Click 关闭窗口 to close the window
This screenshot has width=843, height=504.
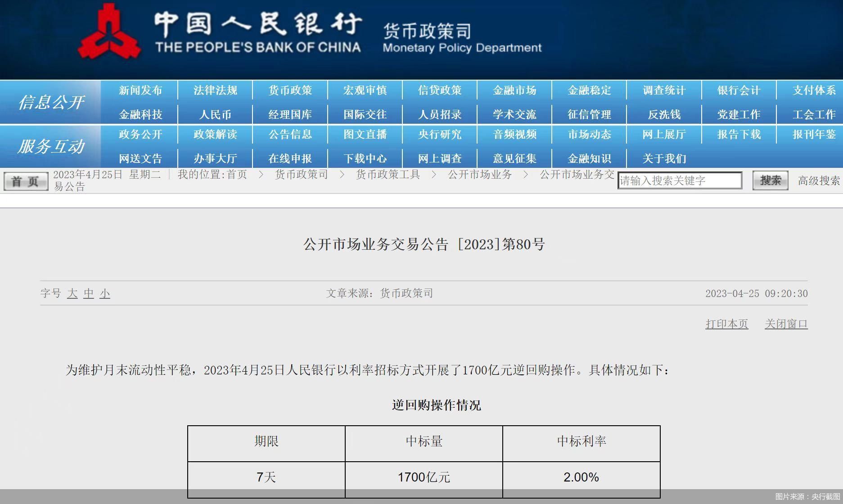pyautogui.click(x=786, y=323)
